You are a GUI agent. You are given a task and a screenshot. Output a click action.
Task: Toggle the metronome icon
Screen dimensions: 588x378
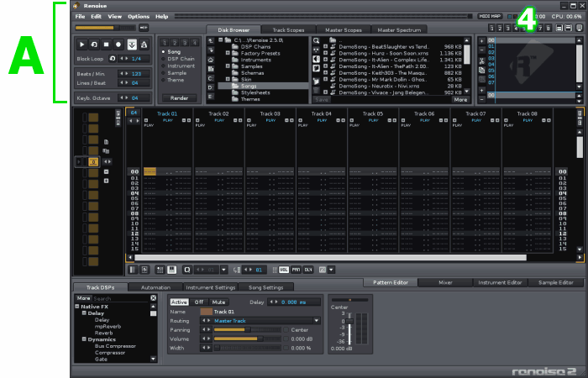click(x=144, y=45)
